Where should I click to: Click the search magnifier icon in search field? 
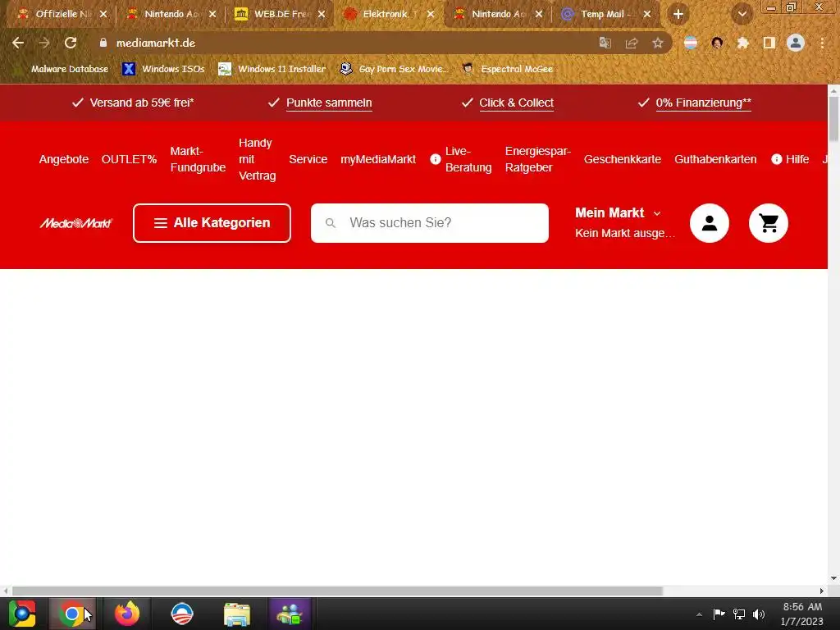pyautogui.click(x=331, y=223)
